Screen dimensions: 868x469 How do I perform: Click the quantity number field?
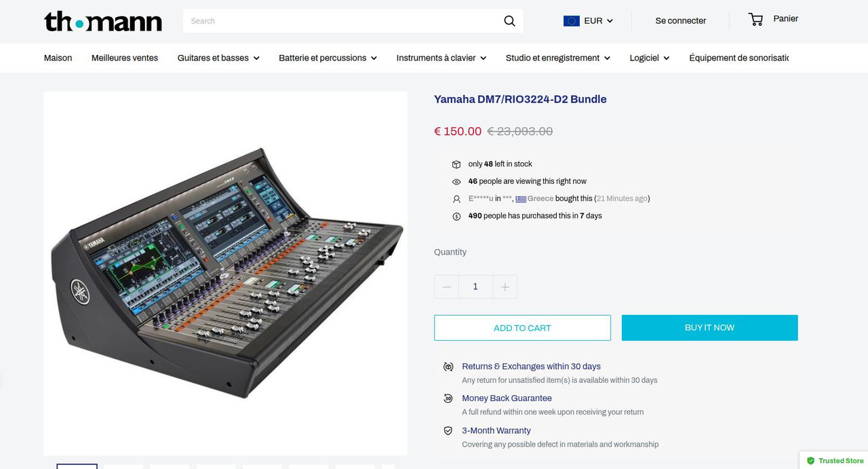click(x=475, y=287)
